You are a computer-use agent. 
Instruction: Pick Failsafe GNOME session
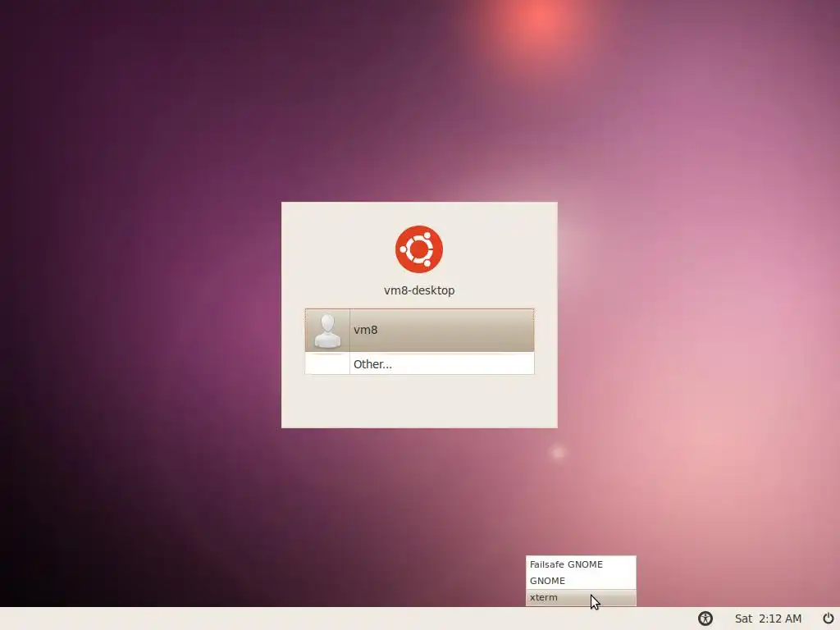[581, 564]
